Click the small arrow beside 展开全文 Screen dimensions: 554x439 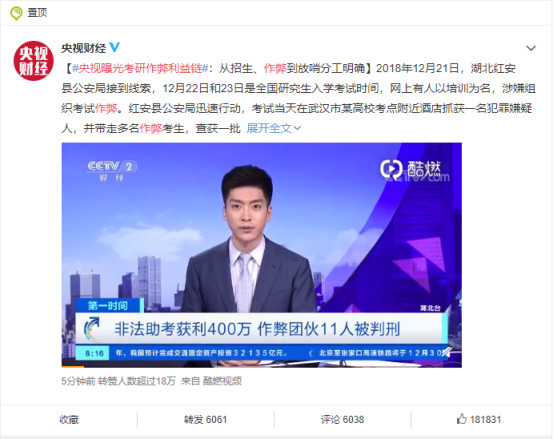click(x=297, y=128)
